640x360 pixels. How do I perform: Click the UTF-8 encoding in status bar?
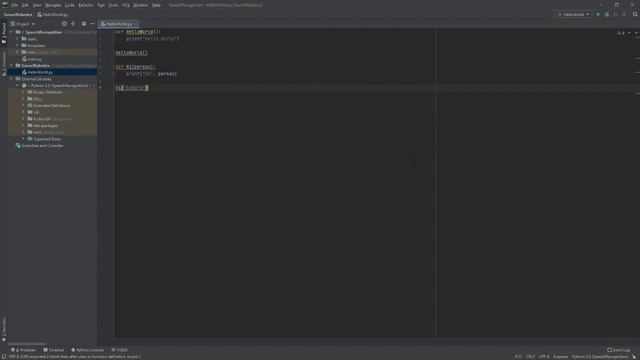(x=544, y=356)
